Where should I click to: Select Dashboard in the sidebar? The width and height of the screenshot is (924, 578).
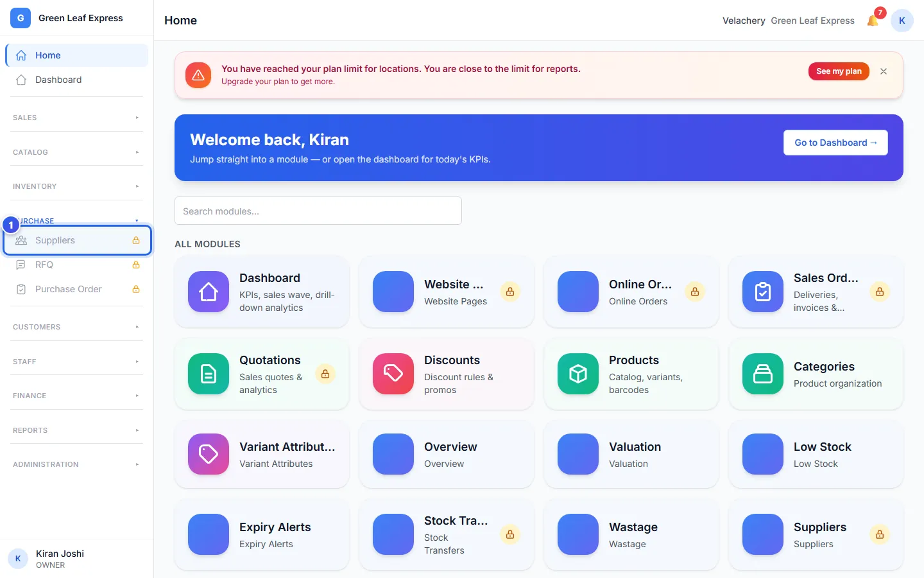tap(77, 80)
